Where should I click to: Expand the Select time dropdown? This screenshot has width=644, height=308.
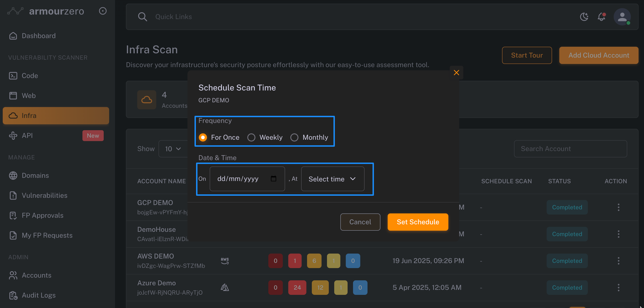[332, 179]
